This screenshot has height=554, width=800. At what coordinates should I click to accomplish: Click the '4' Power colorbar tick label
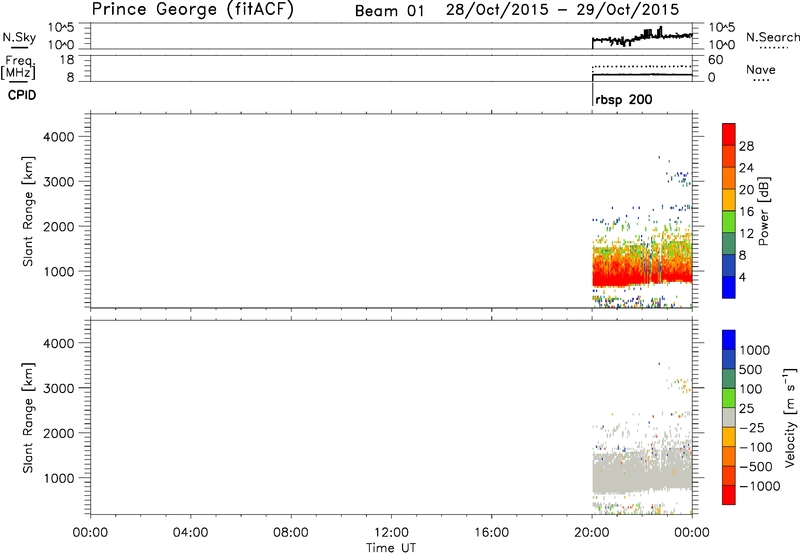pos(742,278)
